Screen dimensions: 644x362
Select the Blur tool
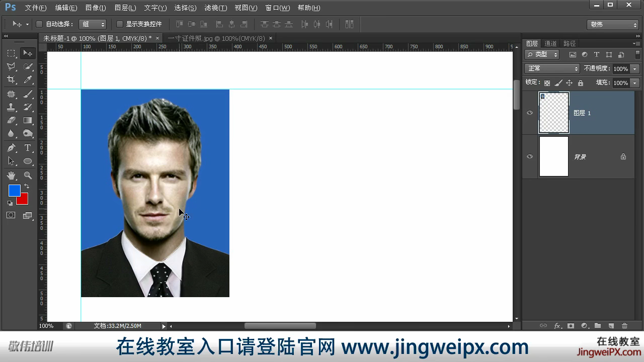coord(11,133)
